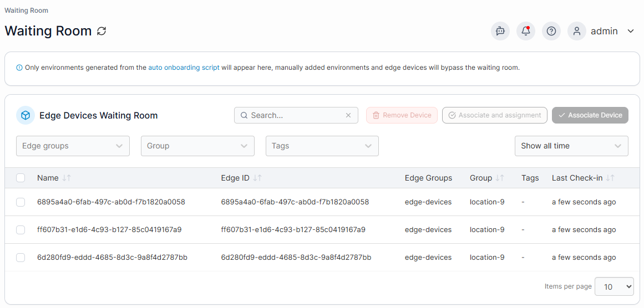Open the help question mark icon

pyautogui.click(x=551, y=31)
